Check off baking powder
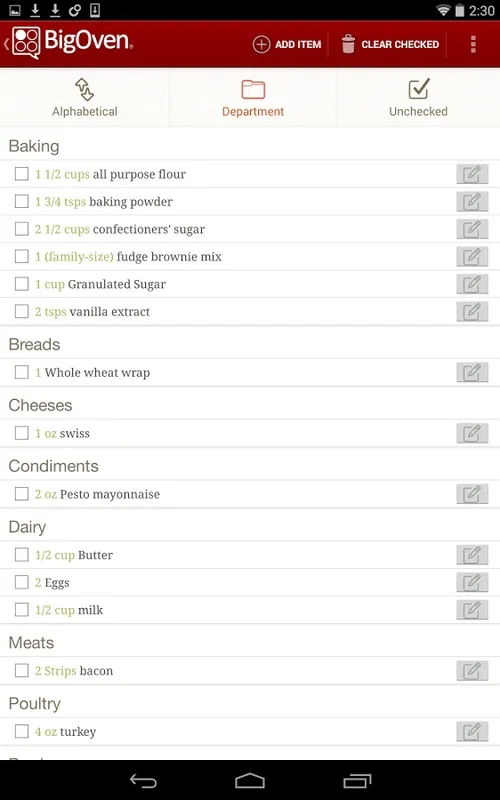This screenshot has width=500, height=800. coord(21,202)
